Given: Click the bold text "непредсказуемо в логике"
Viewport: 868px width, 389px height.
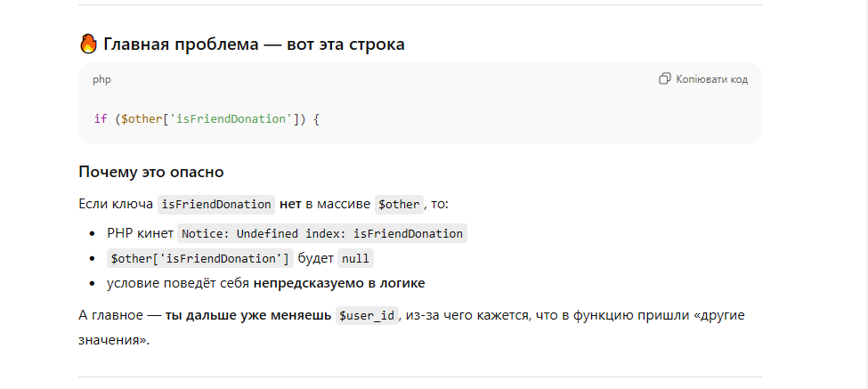Looking at the screenshot, I should pos(338,283).
